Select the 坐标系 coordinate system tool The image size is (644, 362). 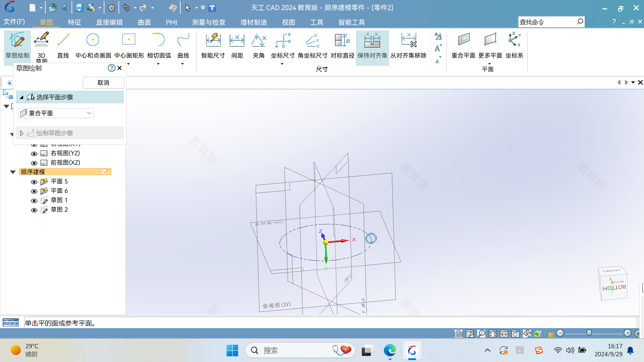514,46
